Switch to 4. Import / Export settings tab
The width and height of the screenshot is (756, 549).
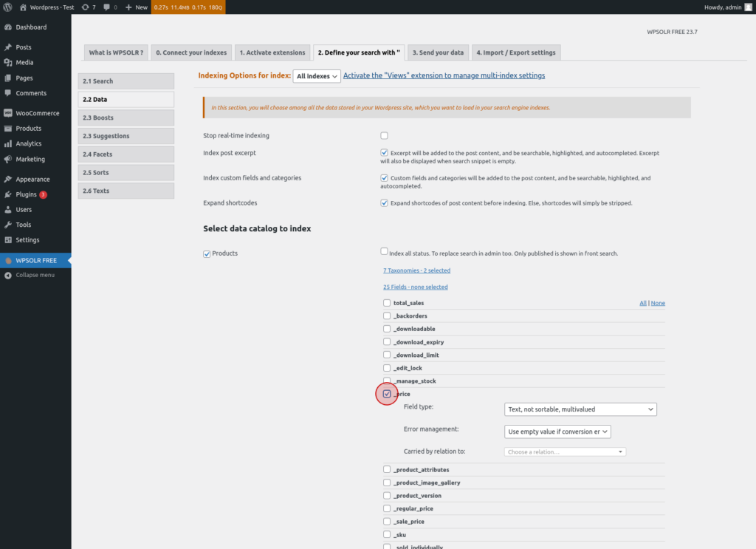[516, 52]
